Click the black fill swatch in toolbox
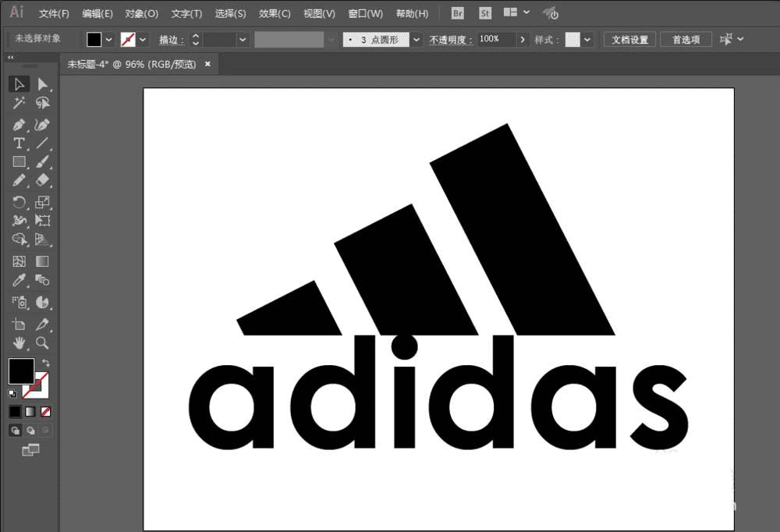780x532 pixels. click(20, 371)
